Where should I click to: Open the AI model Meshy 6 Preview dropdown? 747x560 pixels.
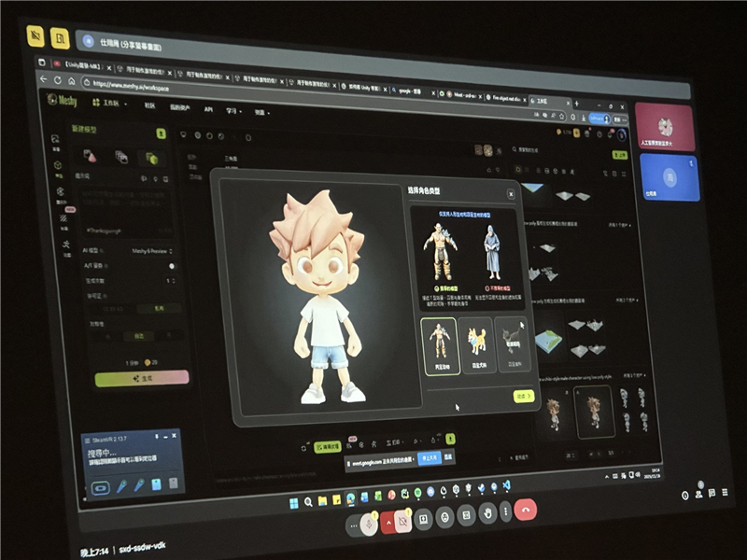coord(152,250)
